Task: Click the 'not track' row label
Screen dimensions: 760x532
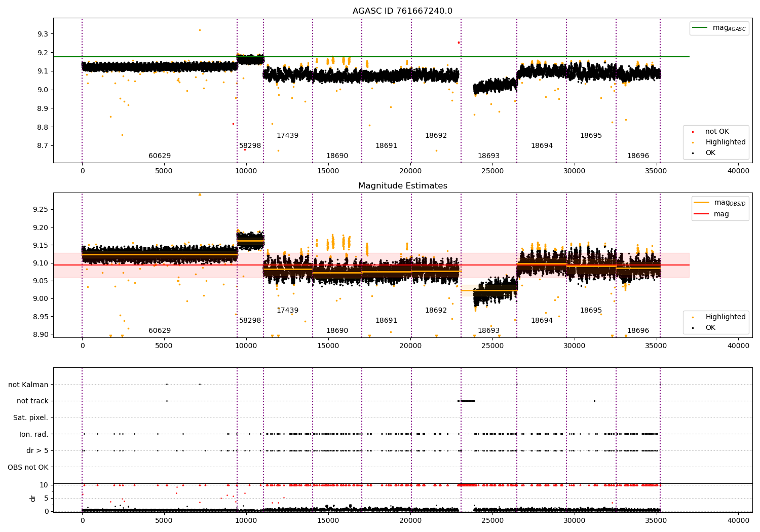Action: click(32, 401)
